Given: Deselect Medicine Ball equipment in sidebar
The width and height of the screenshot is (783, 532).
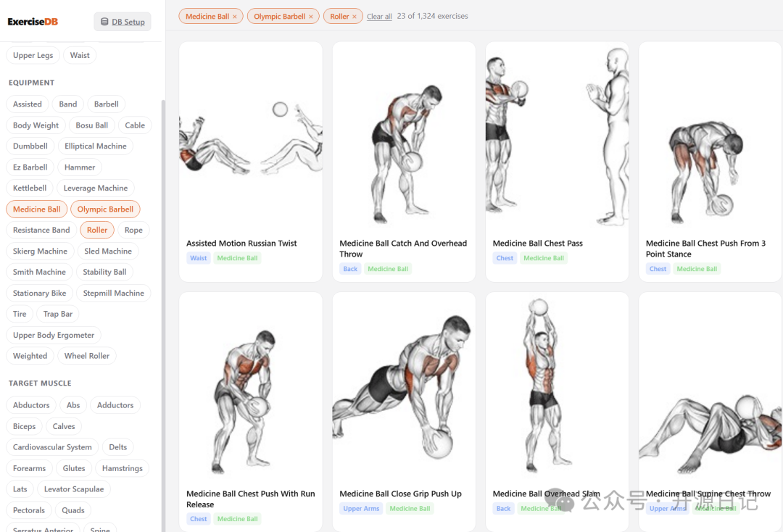Looking at the screenshot, I should click(36, 209).
